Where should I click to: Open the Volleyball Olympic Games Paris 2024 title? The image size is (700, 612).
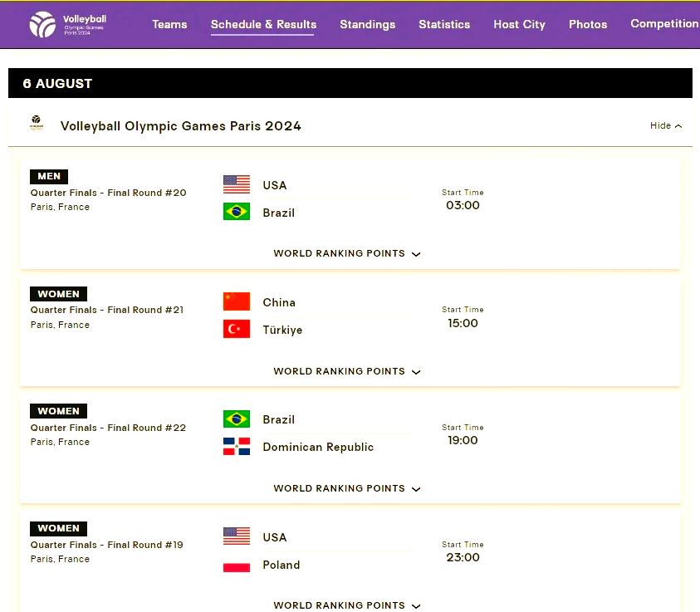pos(181,126)
